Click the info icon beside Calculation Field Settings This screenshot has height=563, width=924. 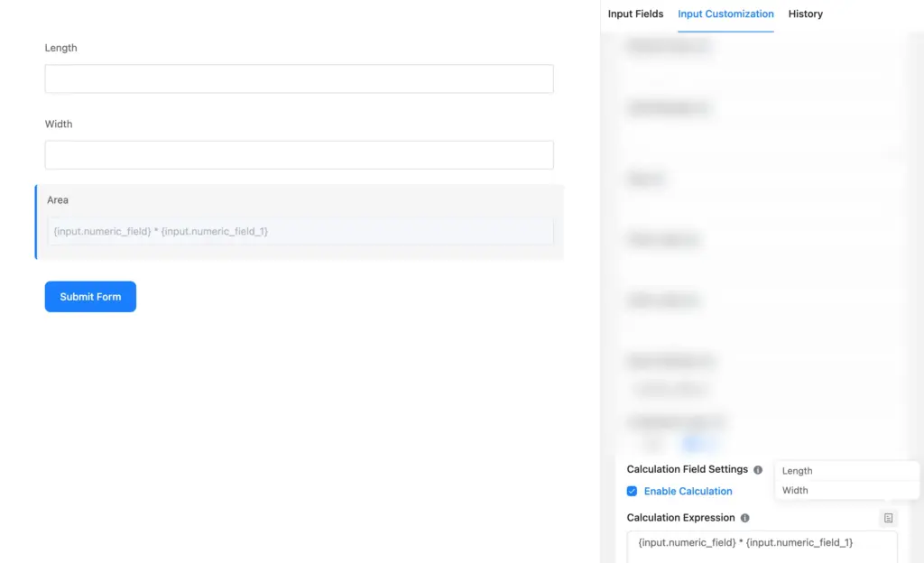(x=758, y=469)
